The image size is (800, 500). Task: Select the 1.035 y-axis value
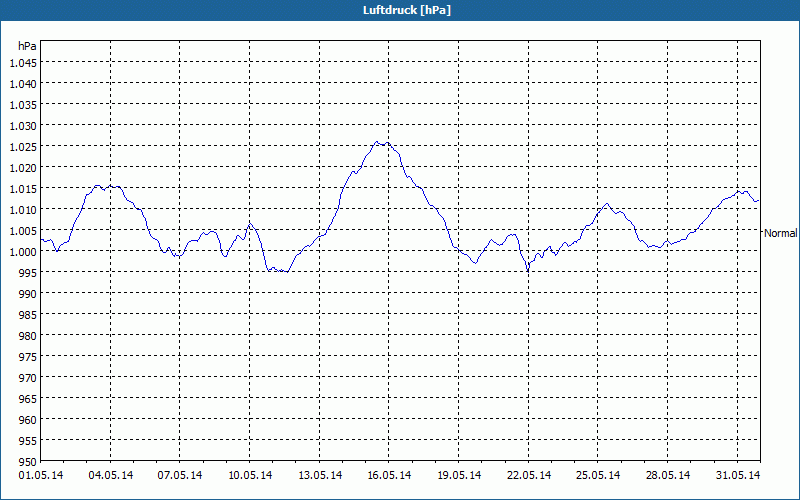pos(23,105)
